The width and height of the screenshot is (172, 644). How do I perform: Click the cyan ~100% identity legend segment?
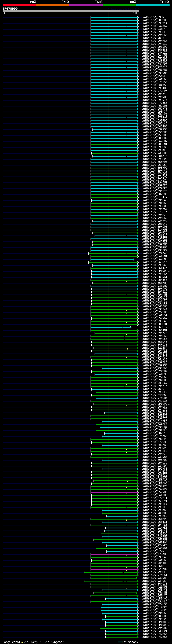coord(153,5)
